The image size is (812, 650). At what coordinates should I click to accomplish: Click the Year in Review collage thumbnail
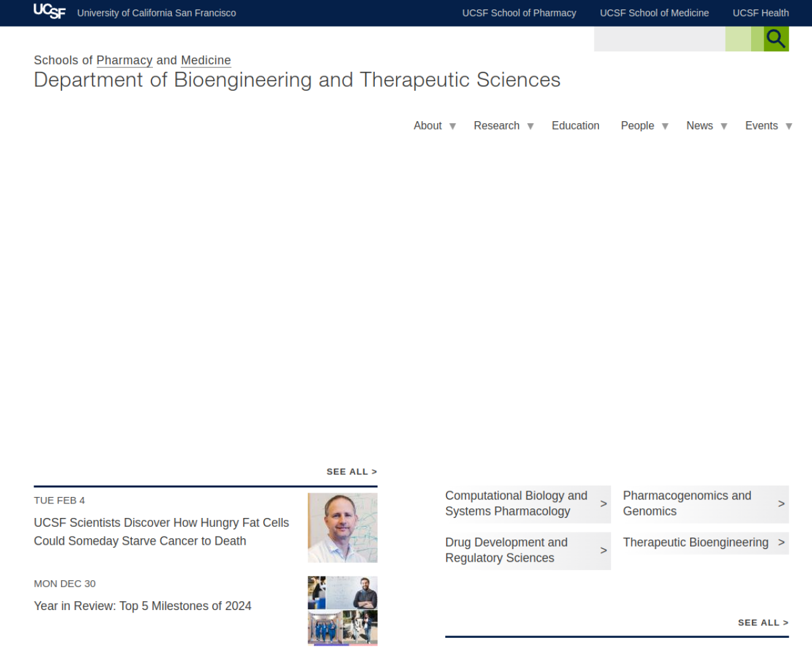click(x=343, y=611)
